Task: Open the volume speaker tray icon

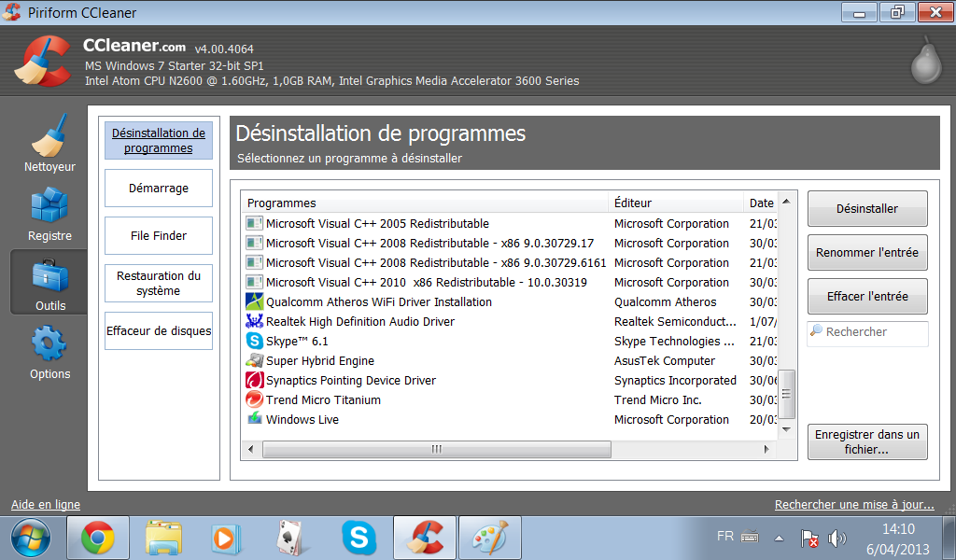Action: [836, 539]
